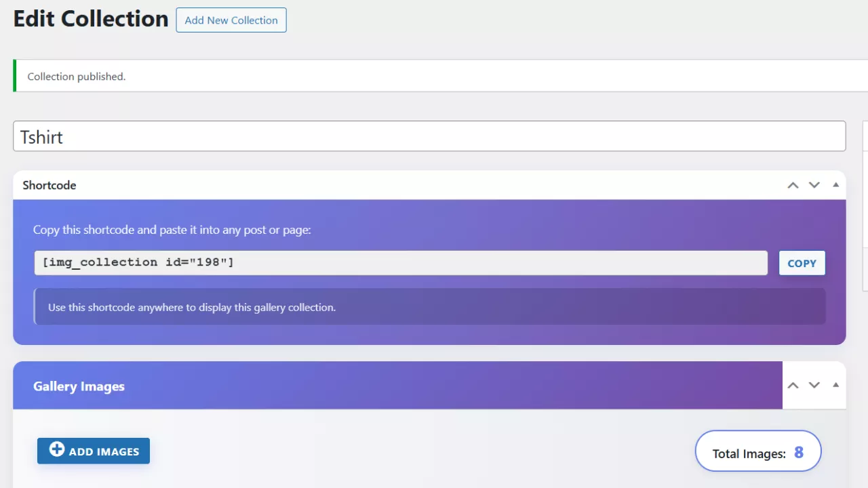
Task: Move the Shortcode panel up
Action: pos(793,185)
